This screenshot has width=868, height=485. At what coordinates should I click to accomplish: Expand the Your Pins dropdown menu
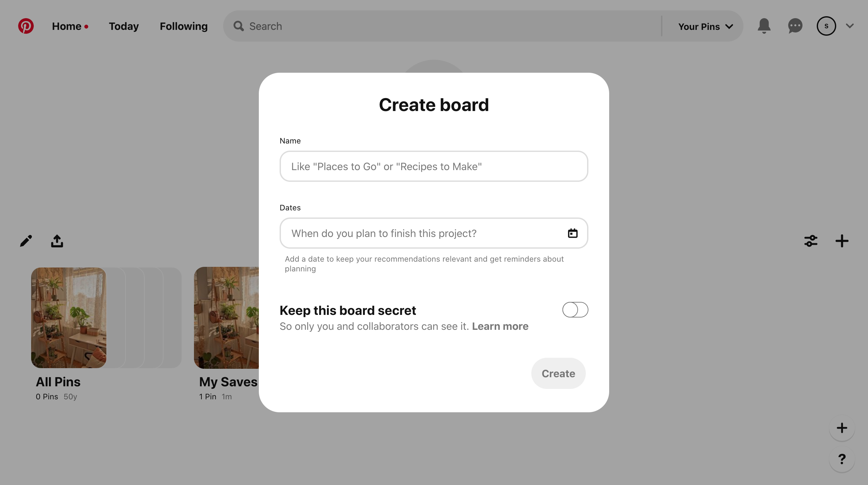pos(705,26)
